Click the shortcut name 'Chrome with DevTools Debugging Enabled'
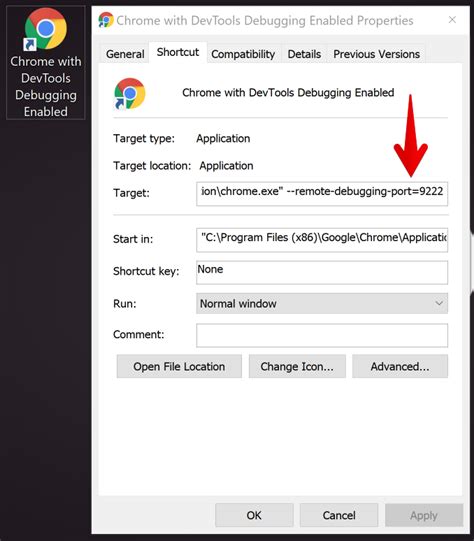 click(288, 92)
